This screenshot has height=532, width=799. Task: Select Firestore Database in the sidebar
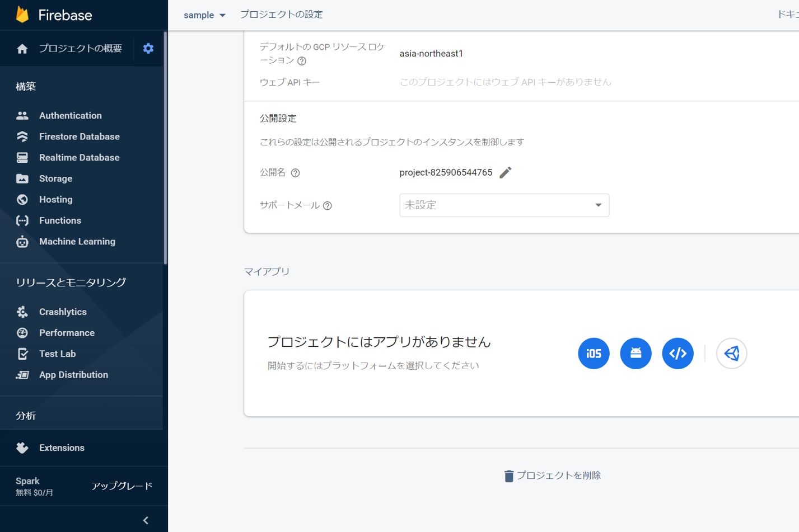(x=79, y=136)
